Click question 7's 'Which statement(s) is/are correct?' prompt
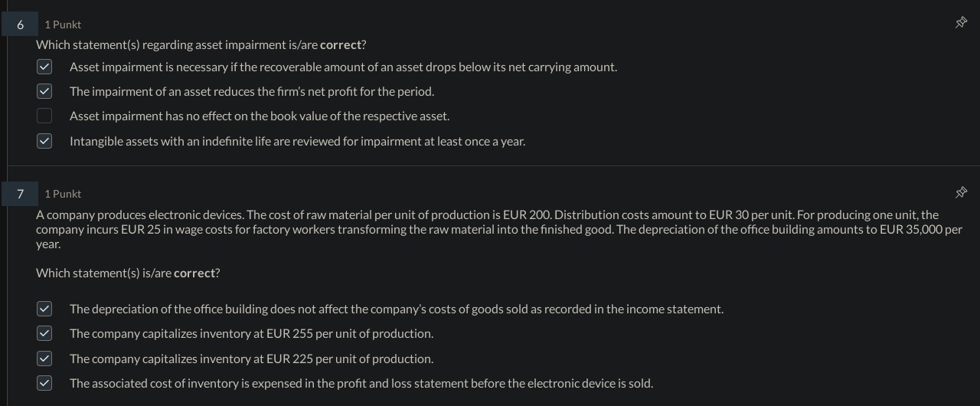The image size is (980, 406). (128, 273)
